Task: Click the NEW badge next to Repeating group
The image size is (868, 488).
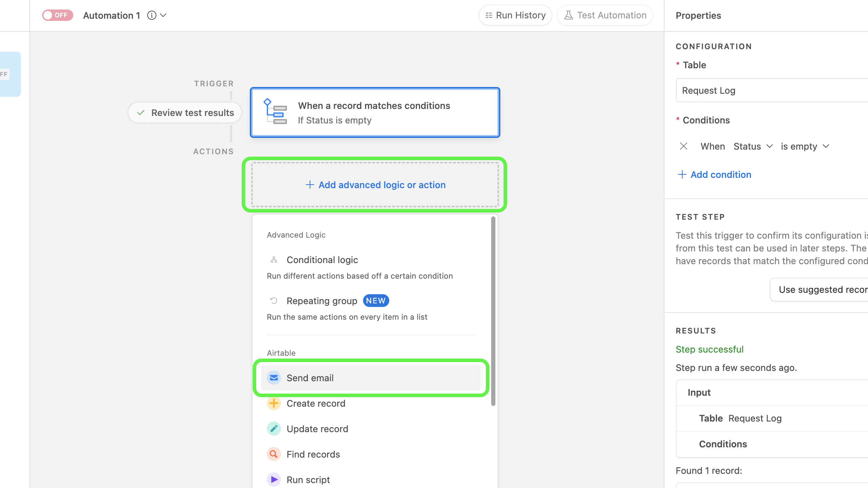Action: pos(376,301)
